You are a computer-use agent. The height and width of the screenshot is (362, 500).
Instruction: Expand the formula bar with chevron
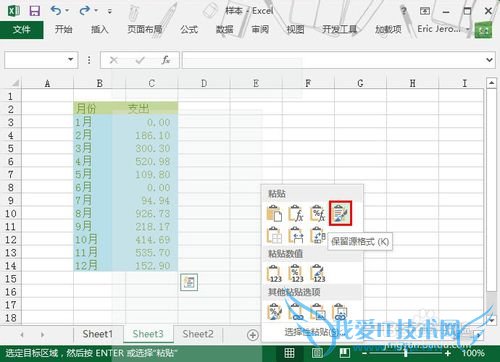489,60
